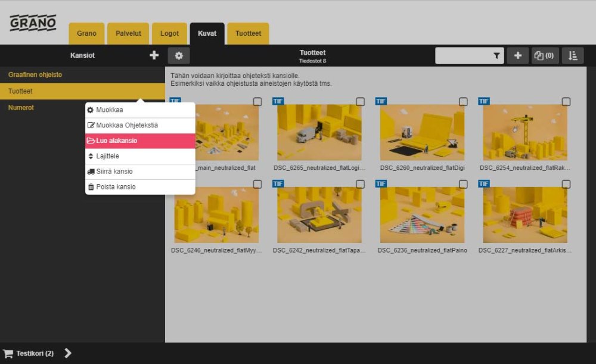Choose Siirrä kansio menu entry
The height and width of the screenshot is (364, 596).
coord(140,172)
